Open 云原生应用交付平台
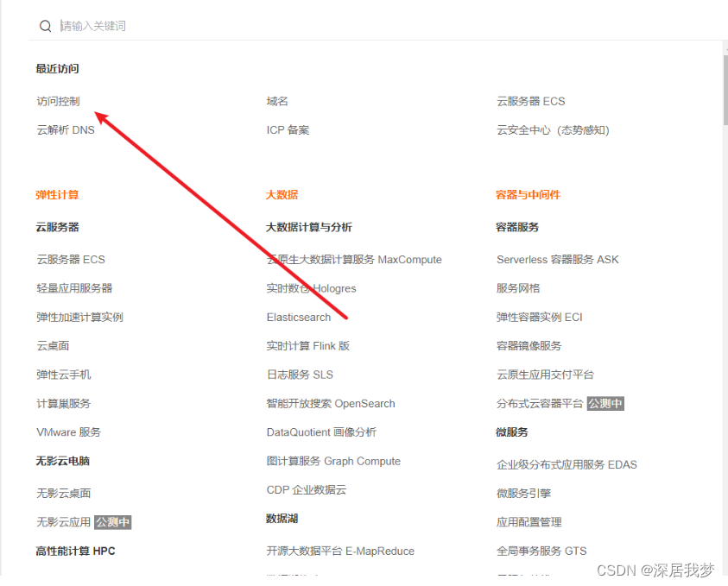The image size is (728, 586). (545, 375)
